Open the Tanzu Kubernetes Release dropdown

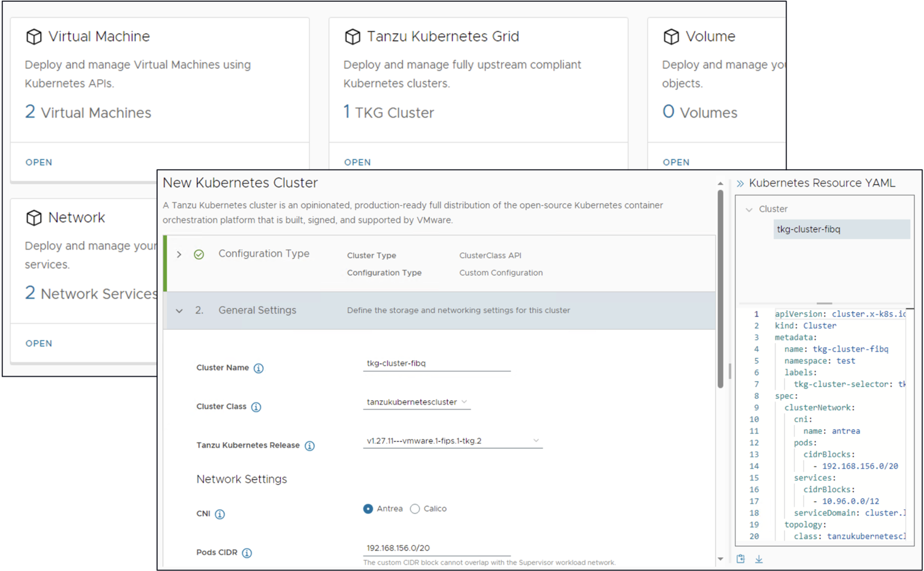(536, 440)
